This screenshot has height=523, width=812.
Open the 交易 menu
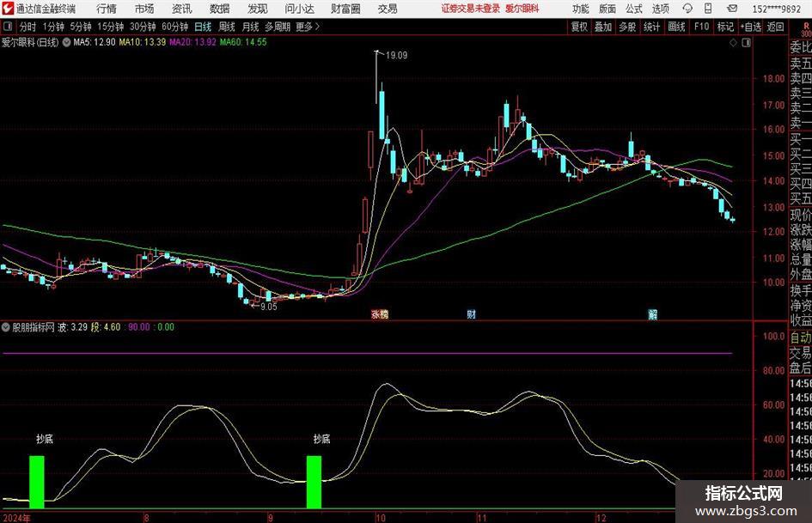388,9
